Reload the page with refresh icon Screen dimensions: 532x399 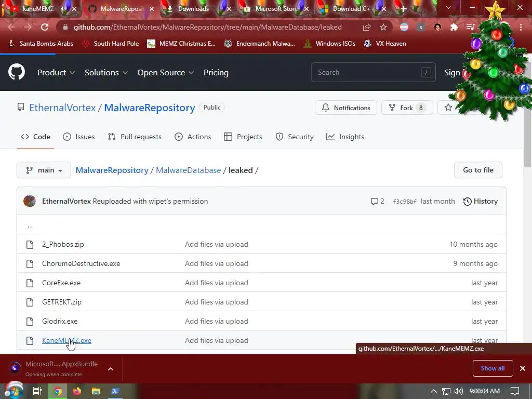(45, 27)
